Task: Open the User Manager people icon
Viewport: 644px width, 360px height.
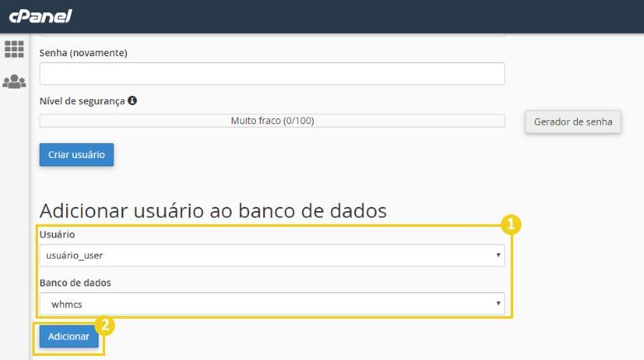Action: coord(14,82)
